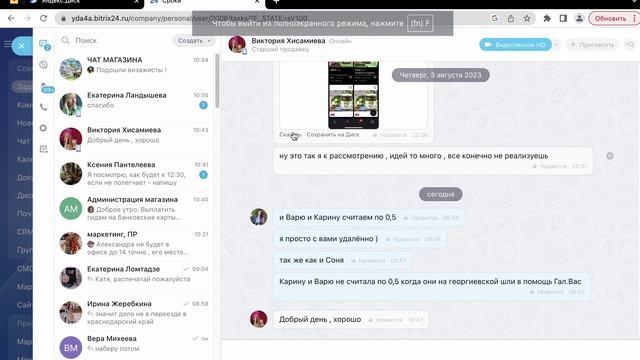Open the chats icon in messenger sidebar
Viewport: 640px width, 360px height.
click(44, 44)
